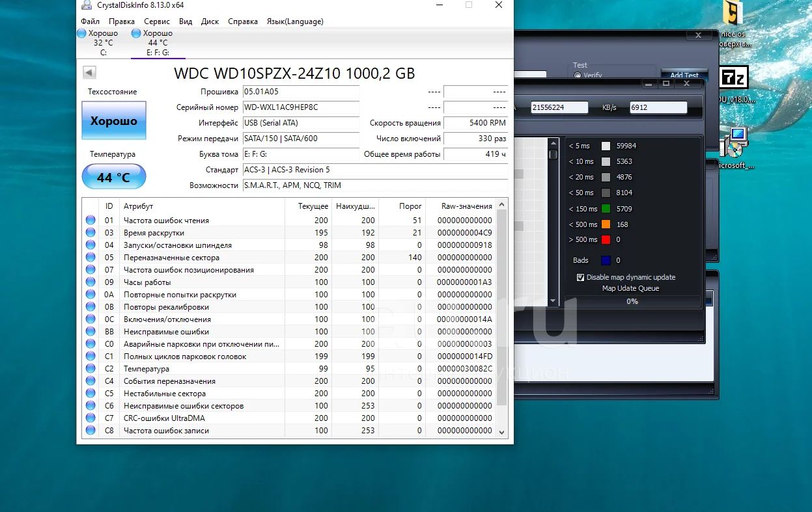Click the CrystalDiskInfo title bar app icon

(87, 5)
